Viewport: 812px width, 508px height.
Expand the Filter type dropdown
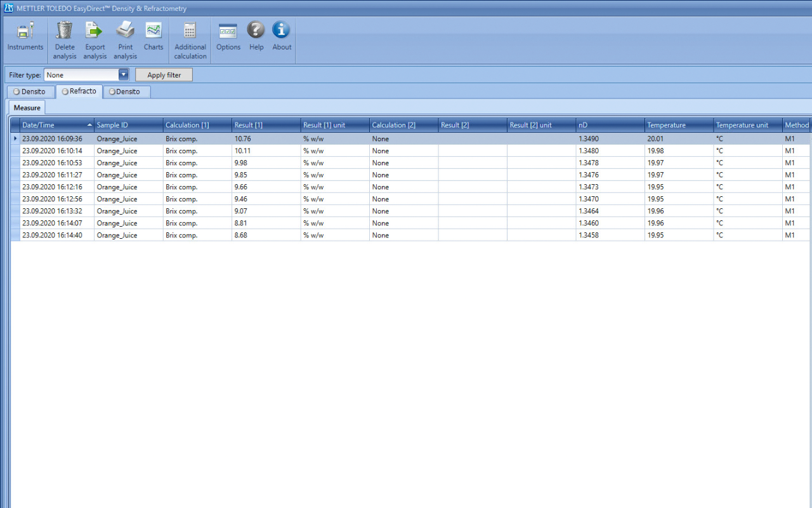point(124,75)
